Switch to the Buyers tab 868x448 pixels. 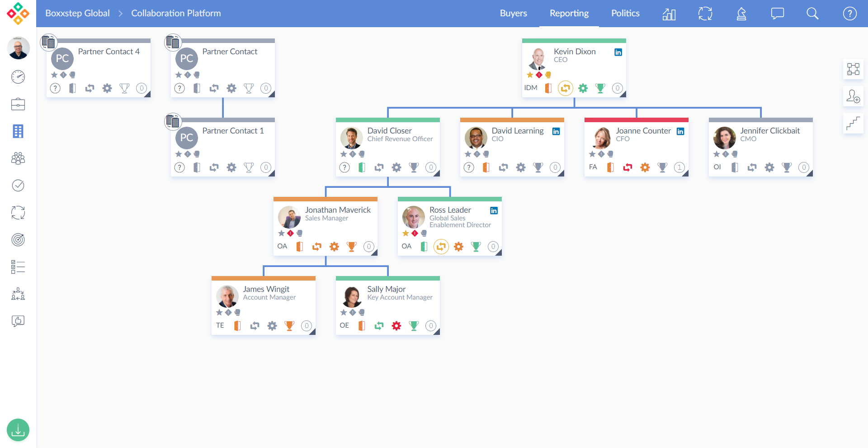pos(513,14)
